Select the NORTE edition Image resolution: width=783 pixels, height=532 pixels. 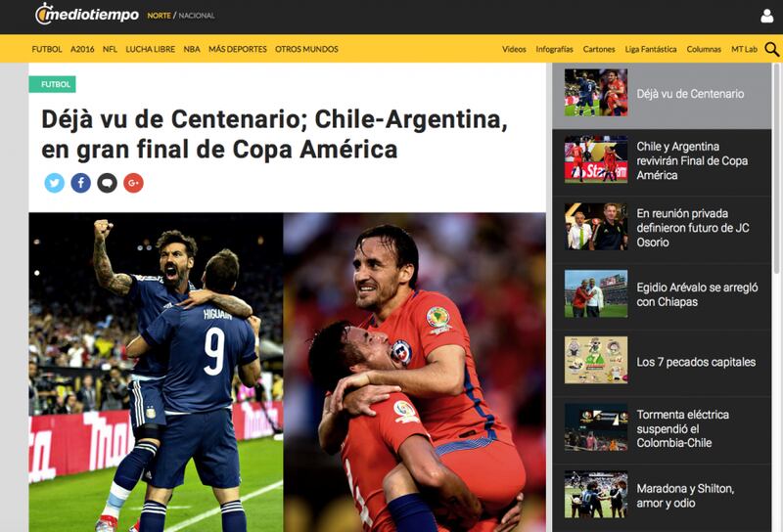(x=159, y=16)
